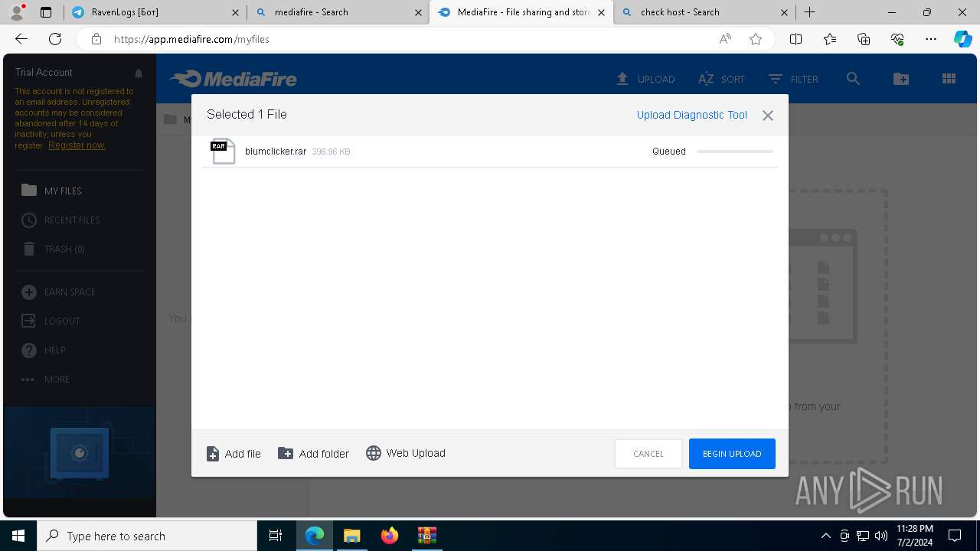Image resolution: width=980 pixels, height=551 pixels.
Task: Click the address bar URL
Action: point(191,39)
